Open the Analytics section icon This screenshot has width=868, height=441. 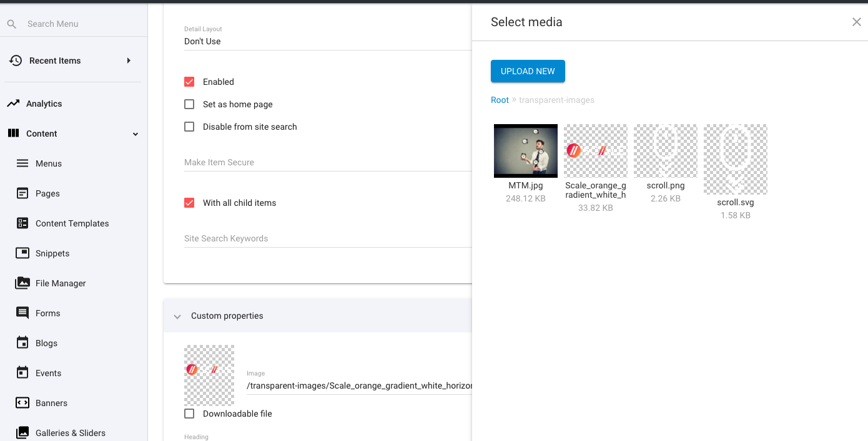[x=14, y=103]
